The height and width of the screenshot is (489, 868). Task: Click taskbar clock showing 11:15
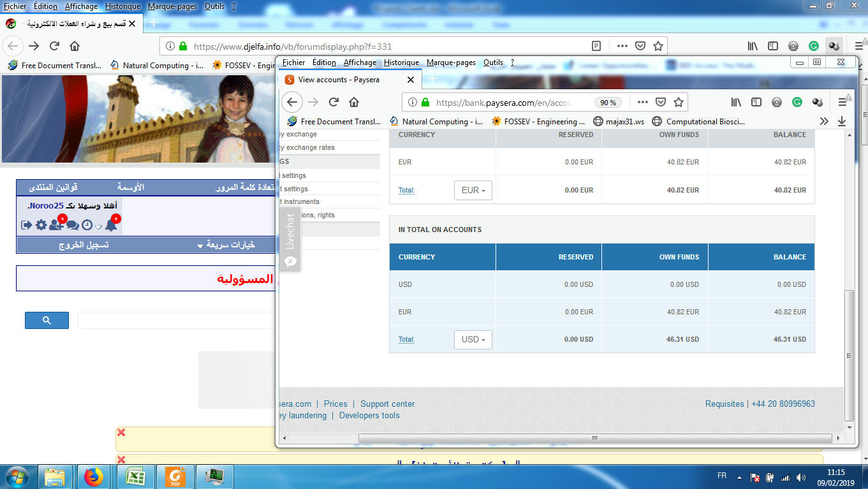pos(835,472)
